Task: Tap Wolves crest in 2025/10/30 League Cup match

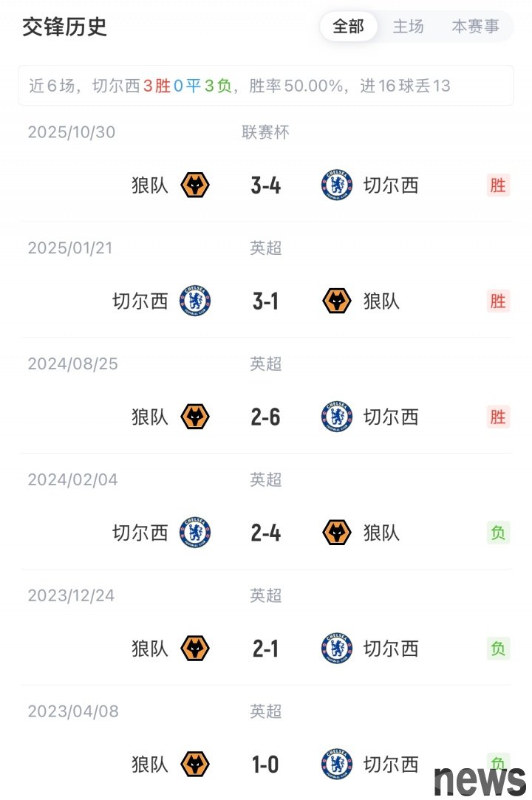Action: 195,185
